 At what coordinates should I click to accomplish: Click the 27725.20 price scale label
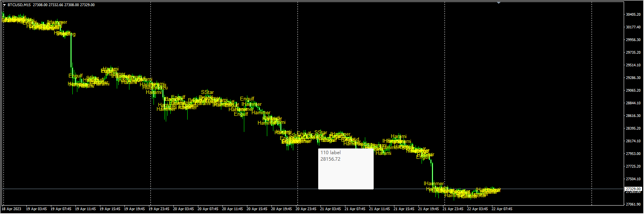tap(633, 166)
